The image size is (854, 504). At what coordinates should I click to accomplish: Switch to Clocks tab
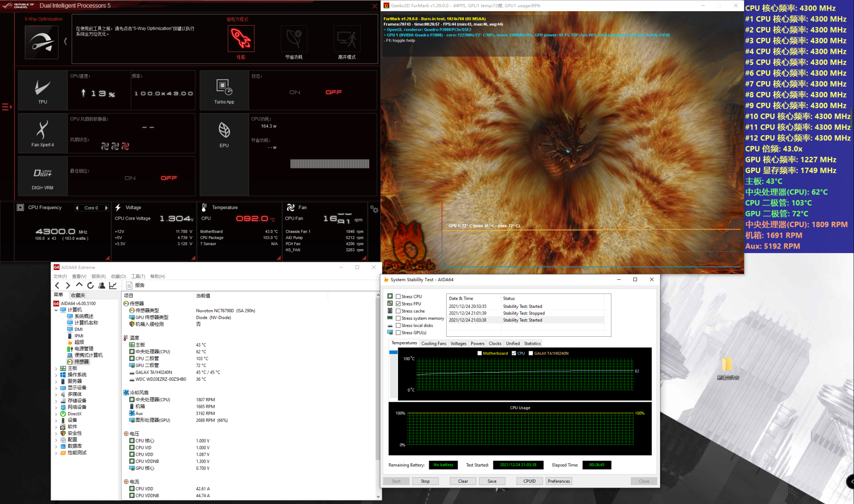point(495,343)
